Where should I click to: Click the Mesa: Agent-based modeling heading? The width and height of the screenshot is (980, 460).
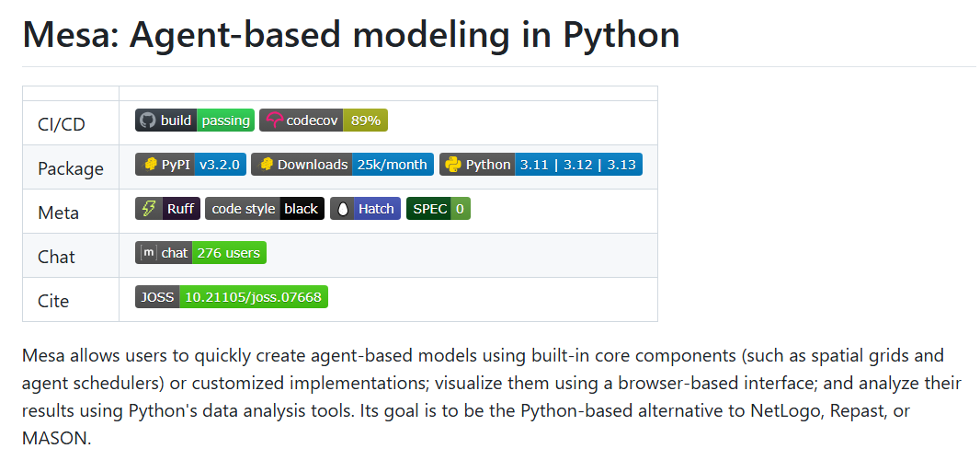coord(350,34)
